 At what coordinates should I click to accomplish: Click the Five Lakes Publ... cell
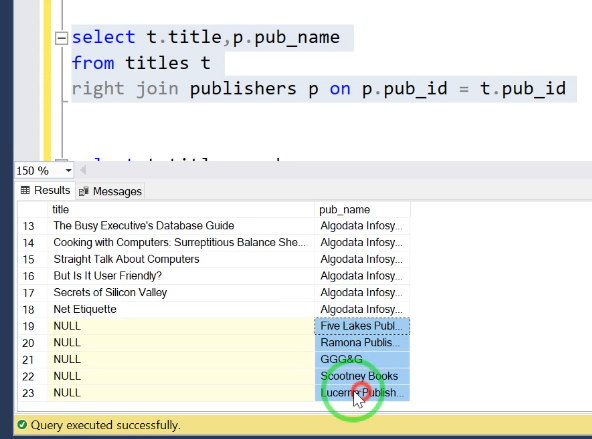click(x=362, y=326)
